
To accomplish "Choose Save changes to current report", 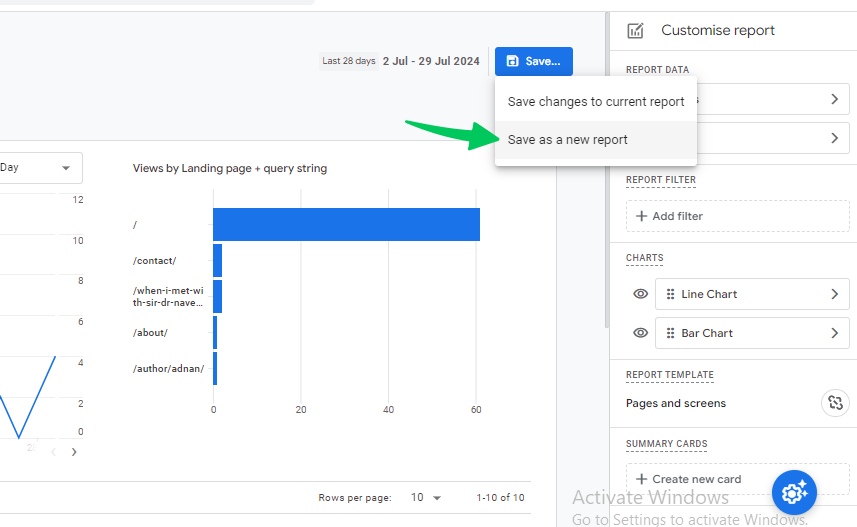I will click(596, 102).
